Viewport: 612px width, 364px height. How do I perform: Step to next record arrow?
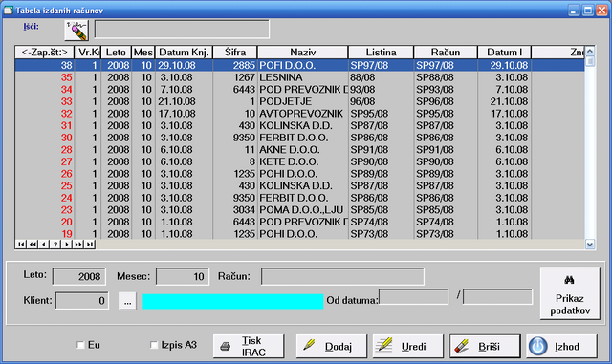(x=67, y=245)
